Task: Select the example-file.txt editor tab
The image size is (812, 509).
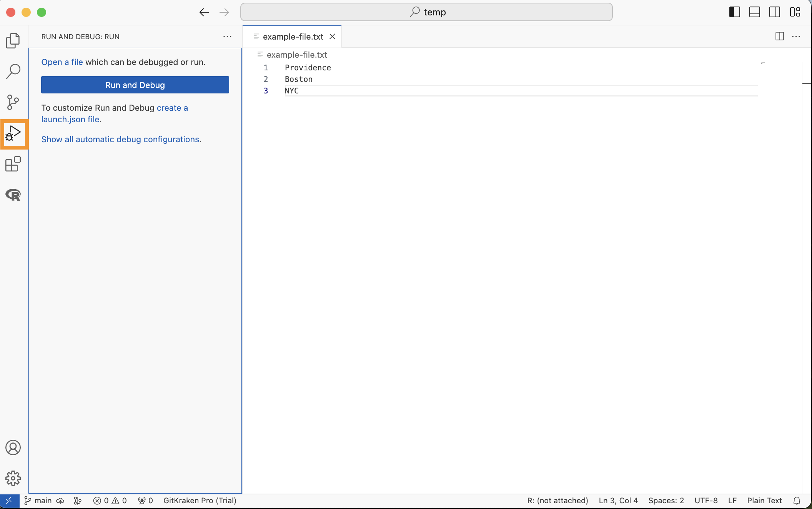Action: [x=293, y=37]
